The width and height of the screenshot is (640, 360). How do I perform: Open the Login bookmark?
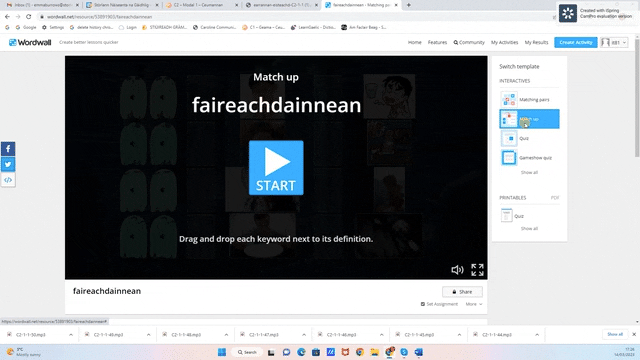[128, 27]
